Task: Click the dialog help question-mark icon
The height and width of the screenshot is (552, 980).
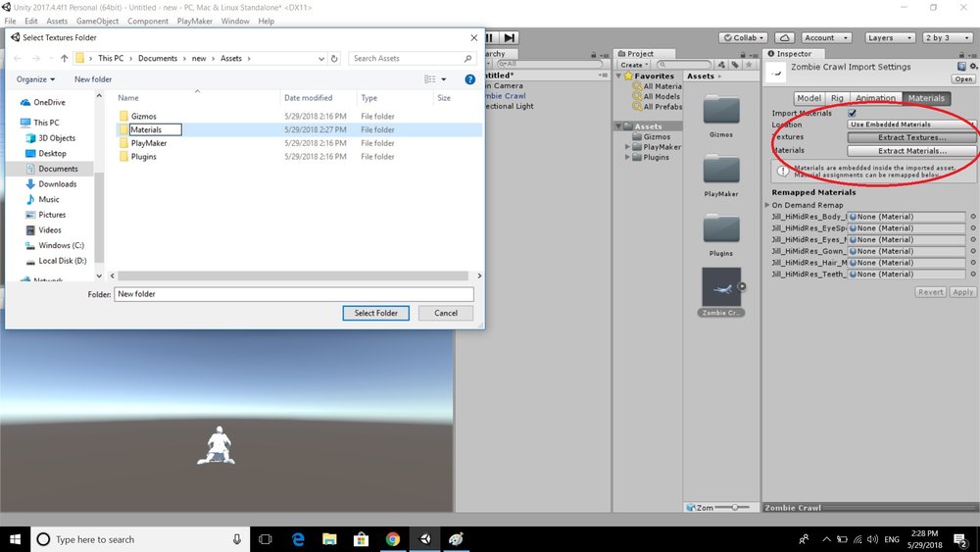Action: (x=470, y=79)
